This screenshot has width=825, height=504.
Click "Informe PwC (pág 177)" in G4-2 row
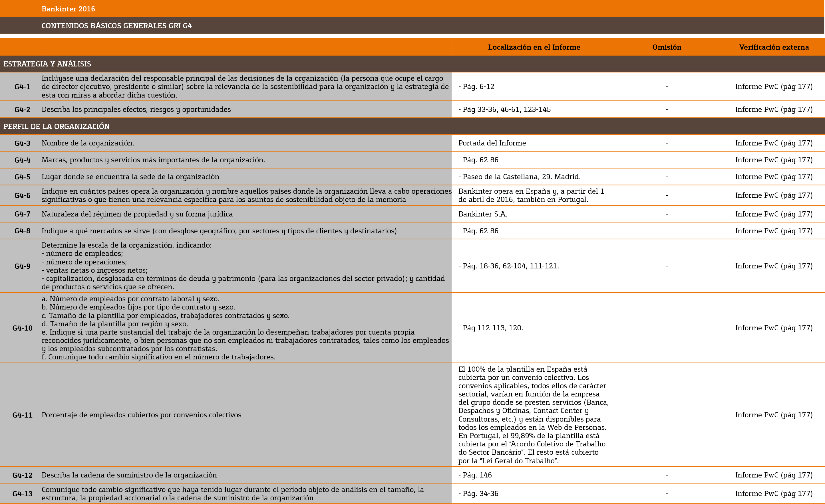[774, 109]
